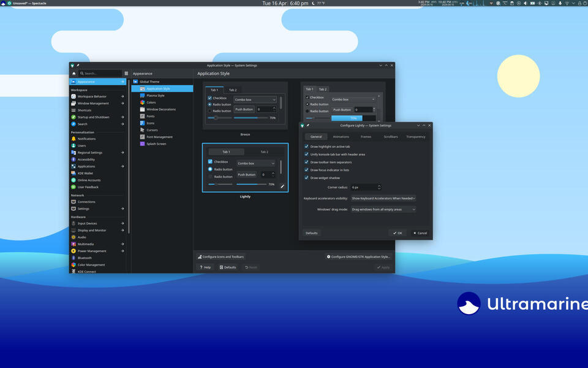Image resolution: width=588 pixels, height=368 pixels.
Task: Select second Radio button in Breeze preview
Action: 219,111
